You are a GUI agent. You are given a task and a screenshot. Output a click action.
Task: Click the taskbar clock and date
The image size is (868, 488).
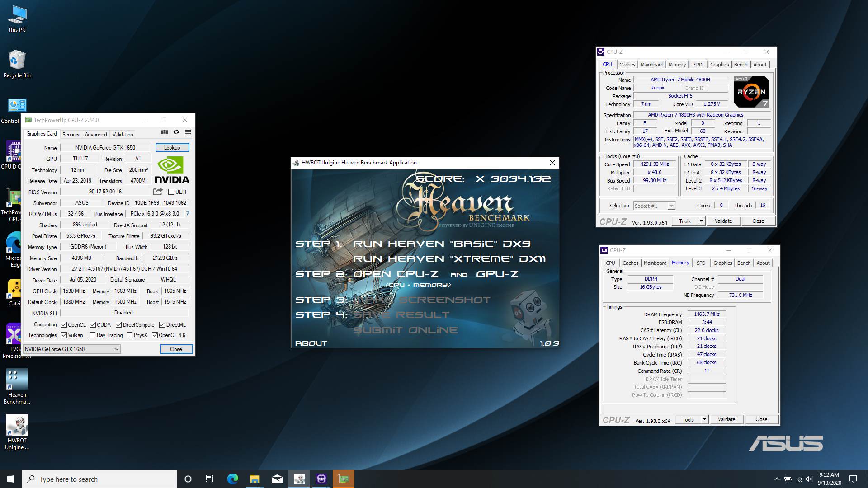tap(829, 479)
